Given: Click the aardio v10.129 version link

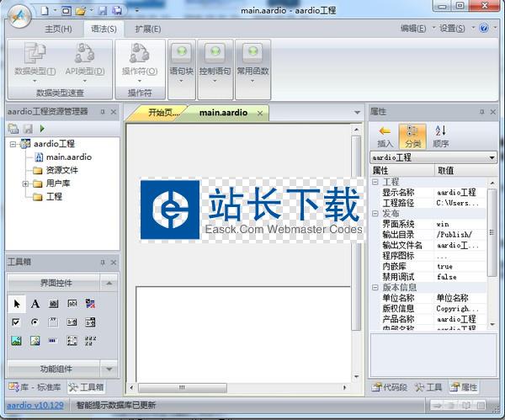Looking at the screenshot, I should 35,405.
